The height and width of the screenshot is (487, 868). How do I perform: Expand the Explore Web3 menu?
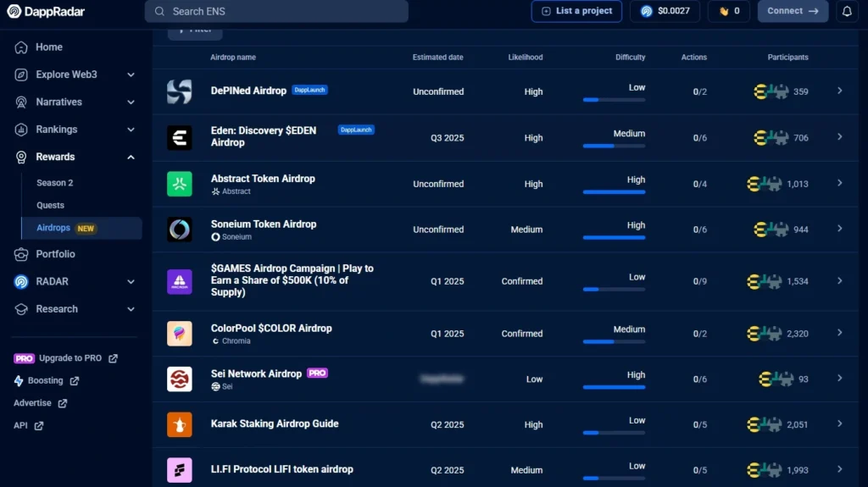pos(131,75)
